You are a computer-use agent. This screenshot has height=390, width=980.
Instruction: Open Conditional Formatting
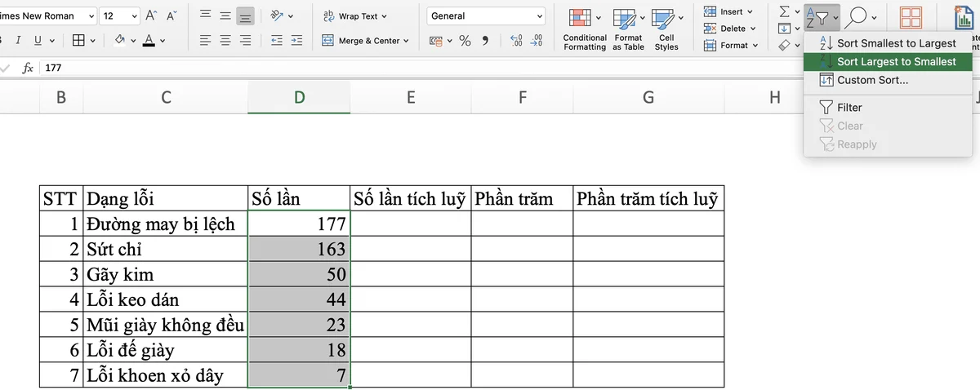585,29
